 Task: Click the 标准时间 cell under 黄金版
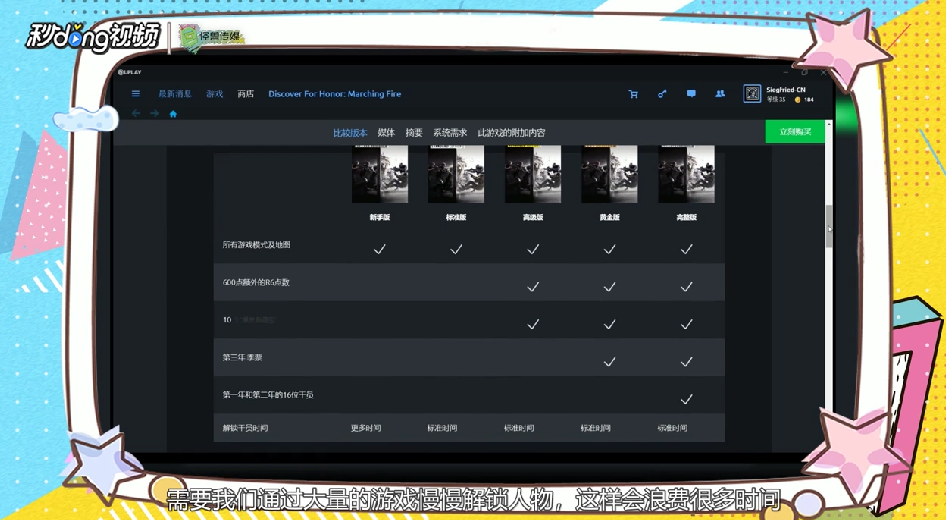596,428
